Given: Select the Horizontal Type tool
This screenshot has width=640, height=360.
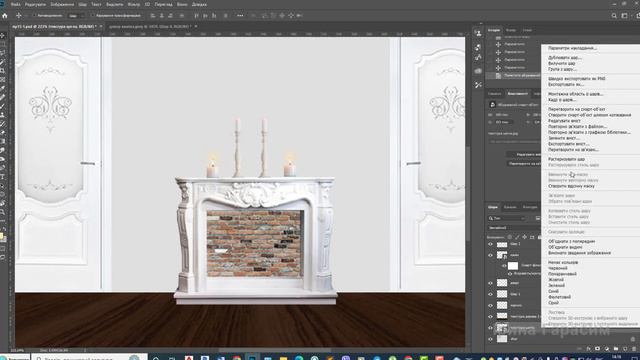Looking at the screenshot, I should click(x=2, y=176).
